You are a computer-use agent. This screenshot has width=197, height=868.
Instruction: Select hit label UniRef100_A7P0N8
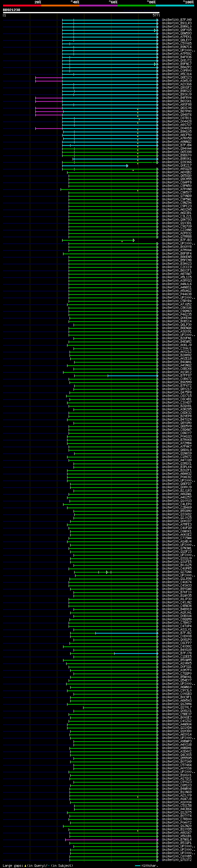pos(177,189)
